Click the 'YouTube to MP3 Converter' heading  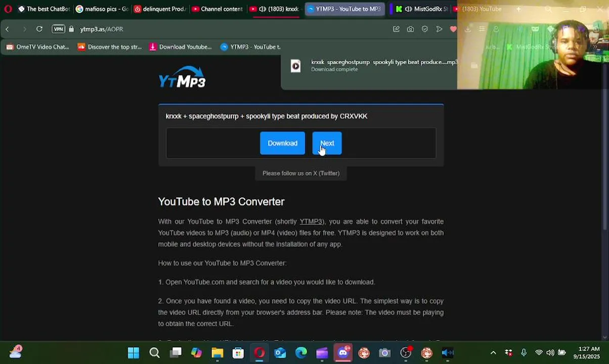(x=221, y=202)
